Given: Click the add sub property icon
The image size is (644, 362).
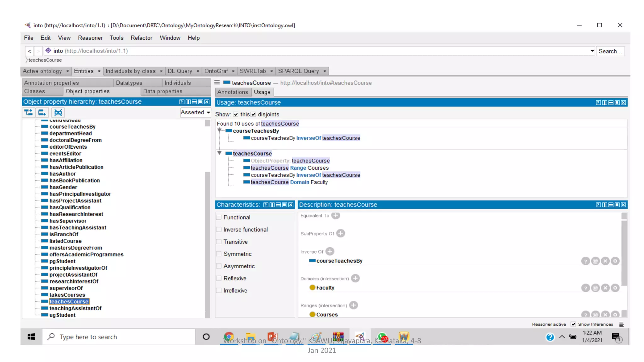Looking at the screenshot, I should (28, 112).
